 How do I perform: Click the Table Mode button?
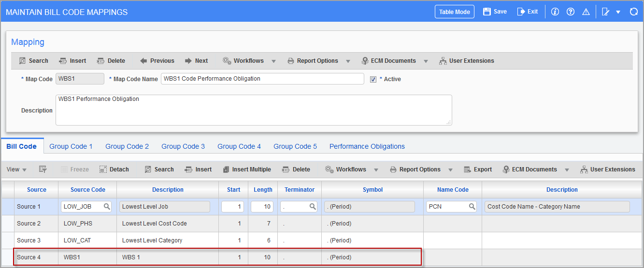pos(455,12)
